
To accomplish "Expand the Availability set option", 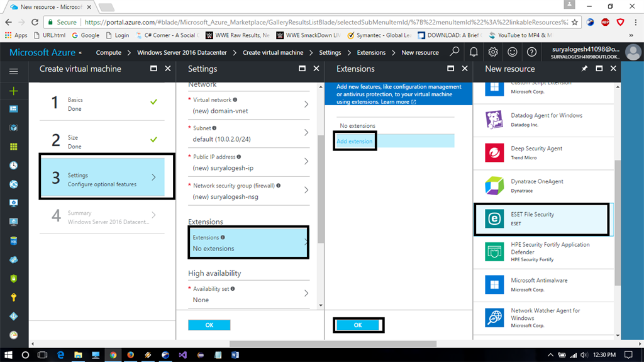I will tap(306, 293).
